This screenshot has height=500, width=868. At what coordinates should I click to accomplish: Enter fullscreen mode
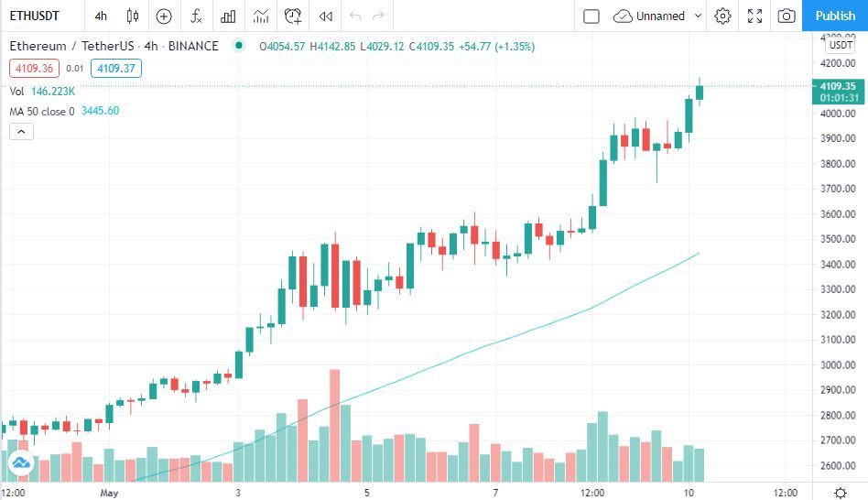coord(754,16)
